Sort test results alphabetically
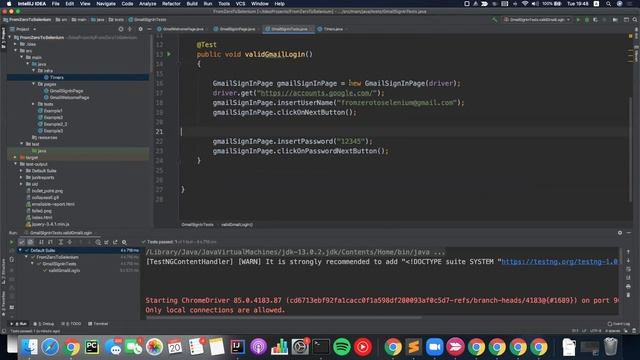The width and height of the screenshot is (640, 360). point(41,242)
